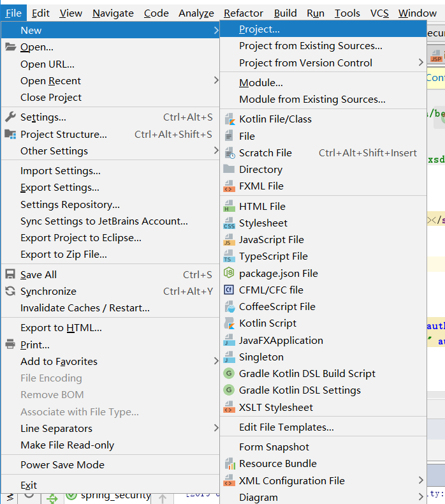Click the XSLT Stylesheet icon
445x504 pixels.
pos(229,407)
